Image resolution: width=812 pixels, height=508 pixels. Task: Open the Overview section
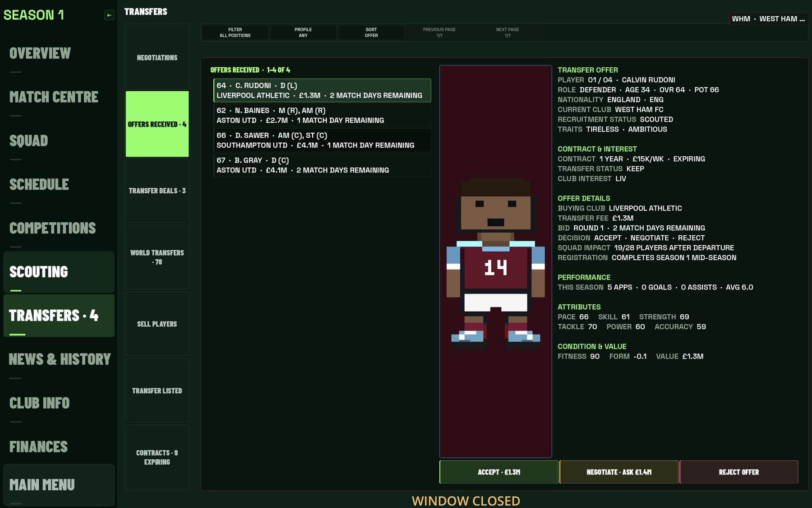(59, 53)
